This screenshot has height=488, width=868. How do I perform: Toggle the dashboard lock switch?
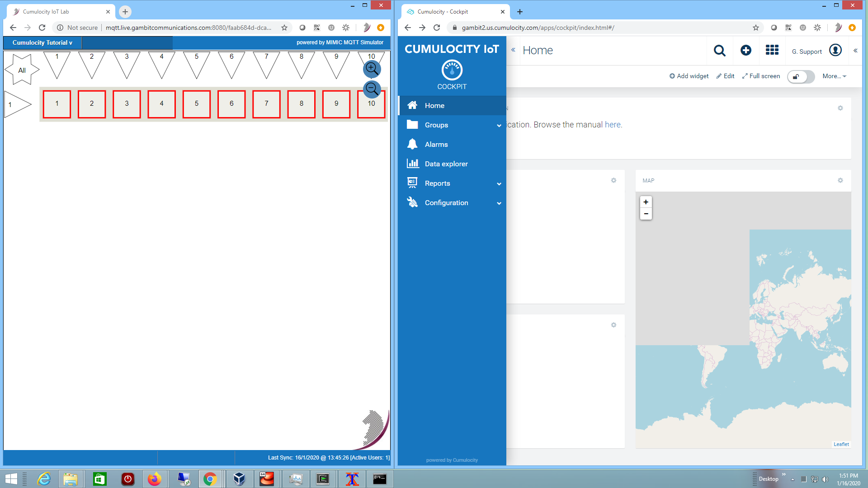801,76
